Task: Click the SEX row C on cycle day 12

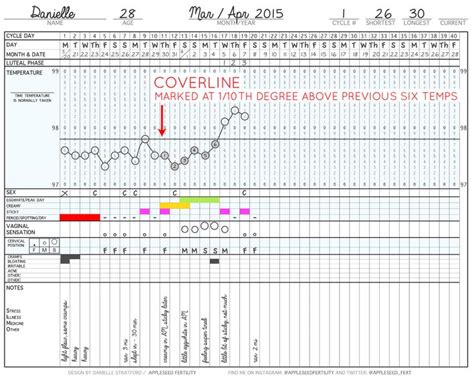Action: 175,193
